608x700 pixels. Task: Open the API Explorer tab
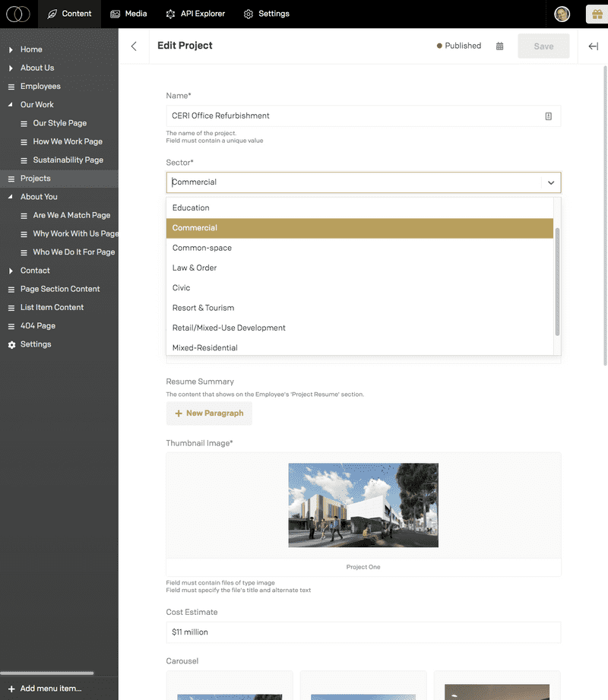(x=195, y=14)
